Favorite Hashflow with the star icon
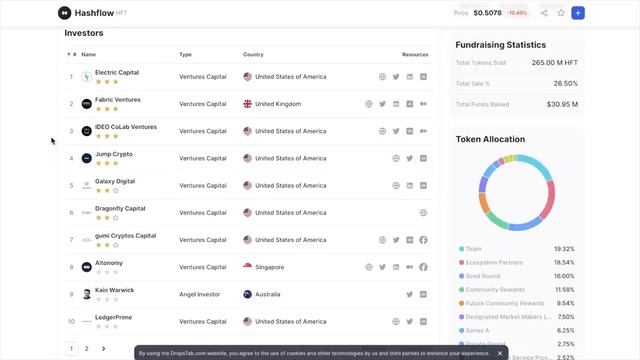The height and width of the screenshot is (360, 640). (x=561, y=13)
